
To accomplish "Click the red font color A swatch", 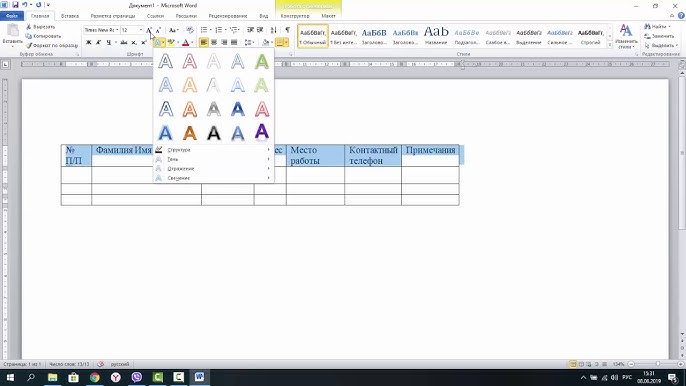I will (x=186, y=42).
